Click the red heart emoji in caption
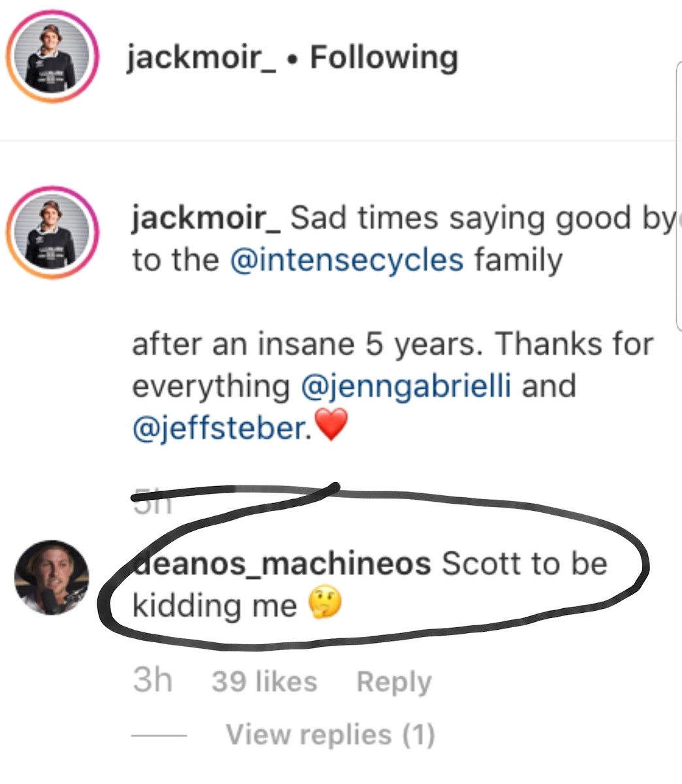Image resolution: width=682 pixels, height=784 pixels. 331,427
